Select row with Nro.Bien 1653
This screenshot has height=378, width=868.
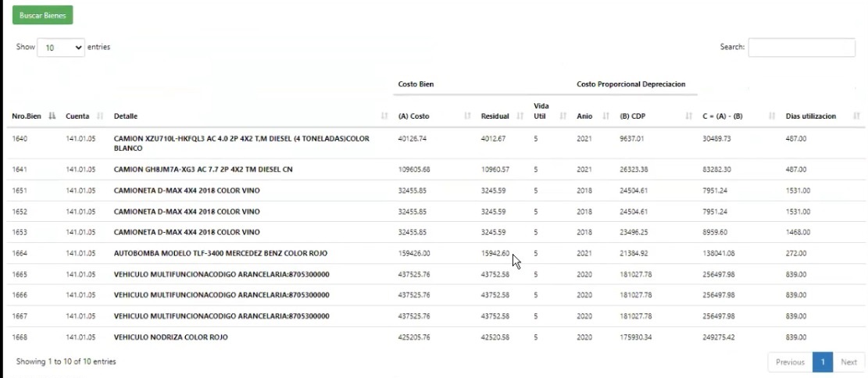point(434,232)
